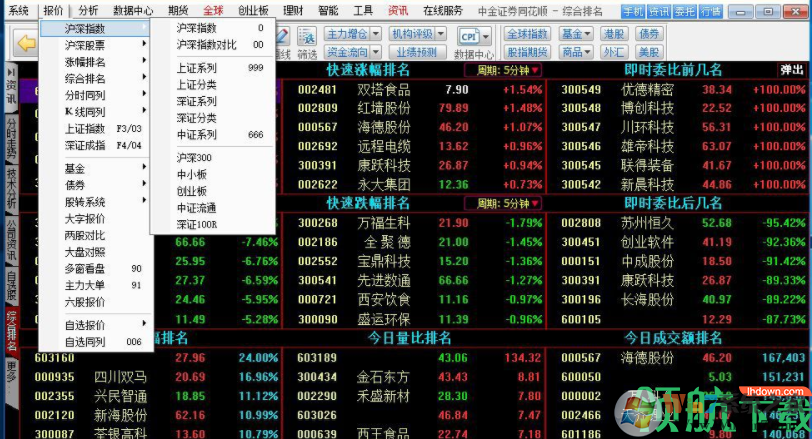The height and width of the screenshot is (439, 812).
Task: Open the red 全球 menu
Action: (x=213, y=10)
